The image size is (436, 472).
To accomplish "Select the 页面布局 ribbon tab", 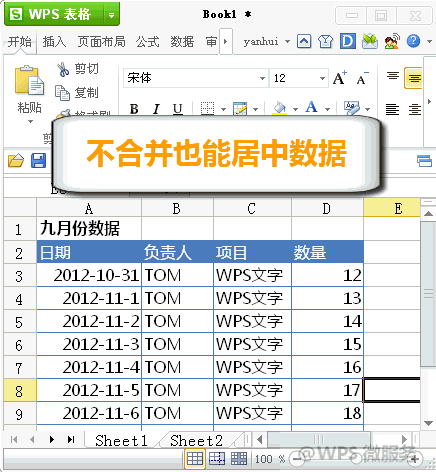I will click(x=101, y=42).
